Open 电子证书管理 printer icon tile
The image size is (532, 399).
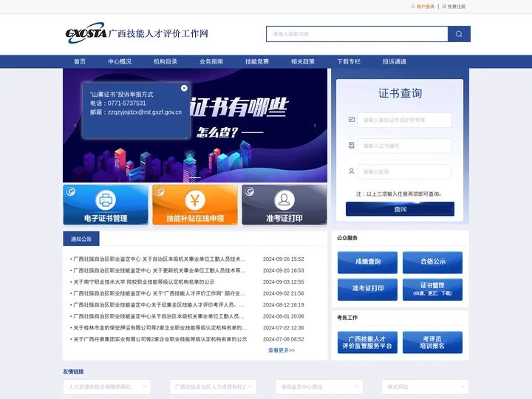pyautogui.click(x=105, y=205)
